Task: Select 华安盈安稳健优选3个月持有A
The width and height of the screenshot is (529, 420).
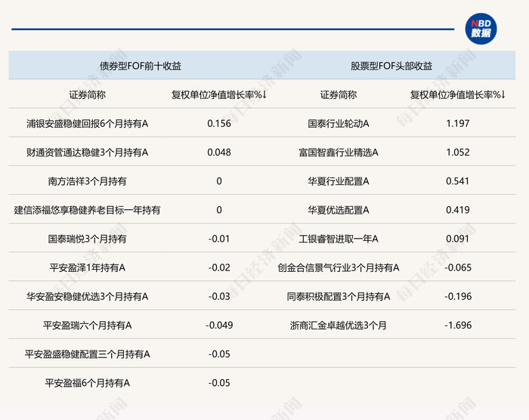Action: pyautogui.click(x=88, y=297)
